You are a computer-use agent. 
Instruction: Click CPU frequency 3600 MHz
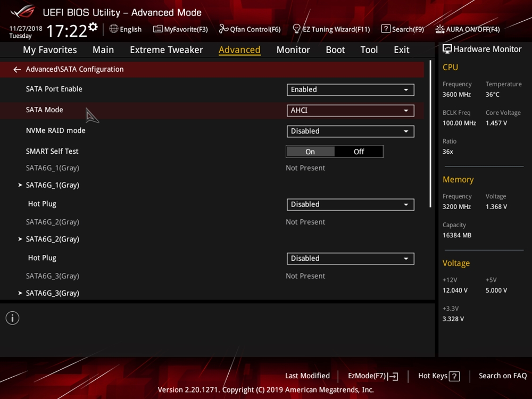456,95
